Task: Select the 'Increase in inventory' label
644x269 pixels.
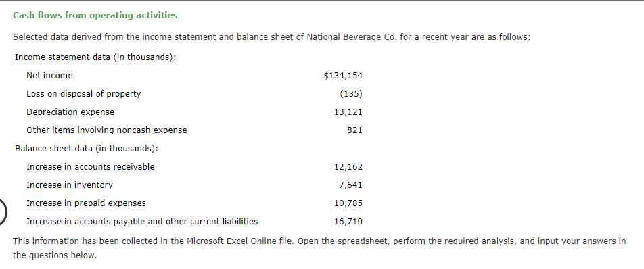Action: click(70, 185)
